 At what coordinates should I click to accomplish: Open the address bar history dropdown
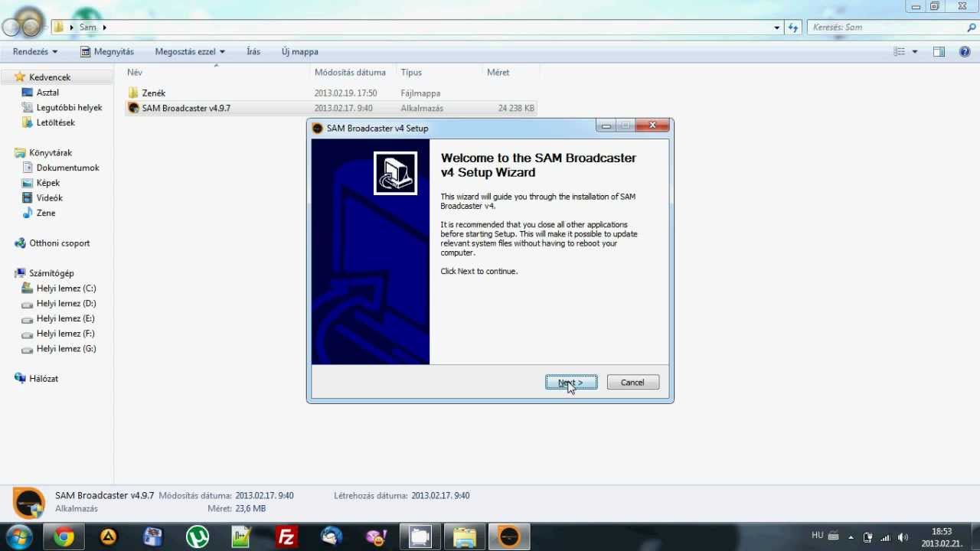tap(777, 28)
